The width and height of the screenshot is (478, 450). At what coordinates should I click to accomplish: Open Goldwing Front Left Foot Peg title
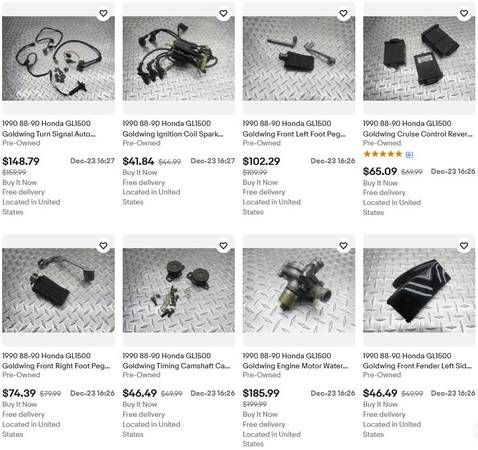coord(294,129)
